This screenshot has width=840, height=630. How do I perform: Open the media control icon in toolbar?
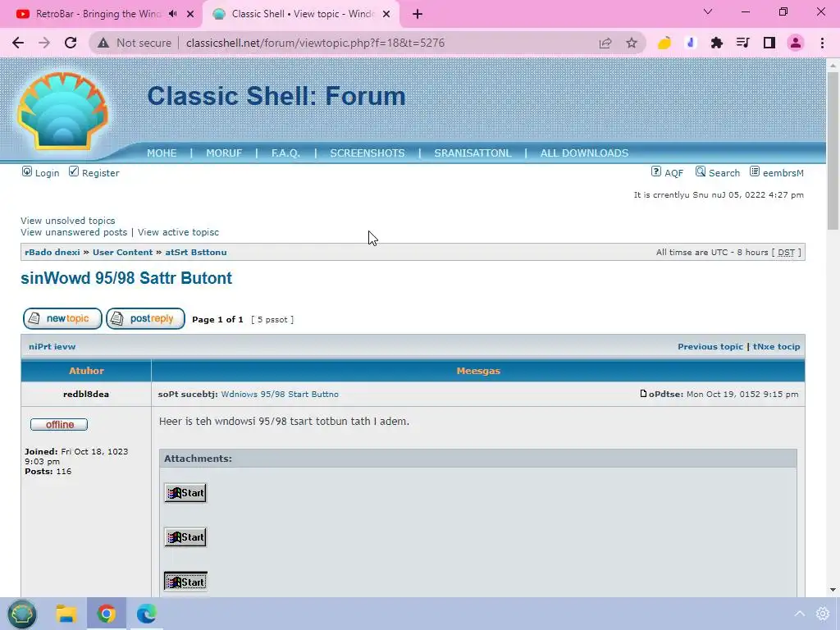(x=743, y=43)
